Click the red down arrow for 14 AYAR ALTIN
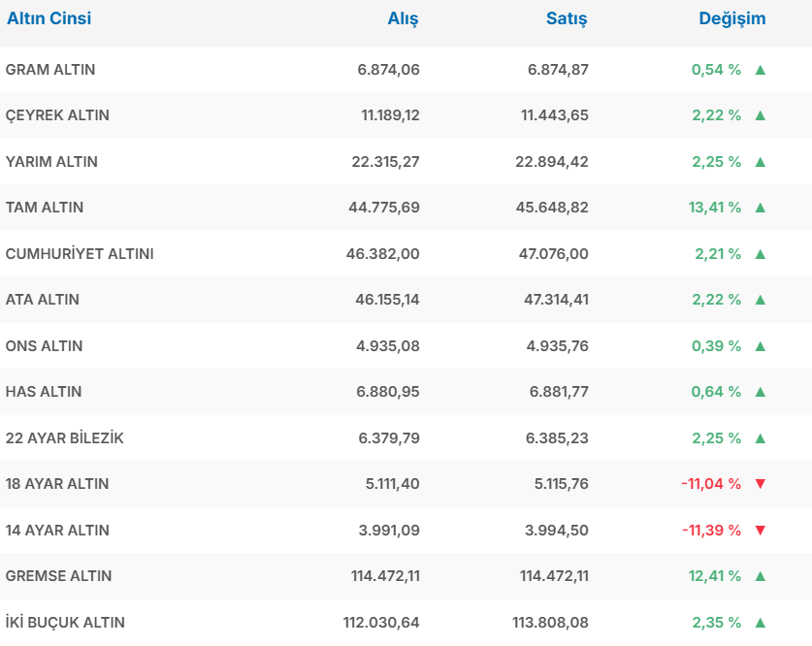Viewport: 812px width, 646px height. coord(760,531)
